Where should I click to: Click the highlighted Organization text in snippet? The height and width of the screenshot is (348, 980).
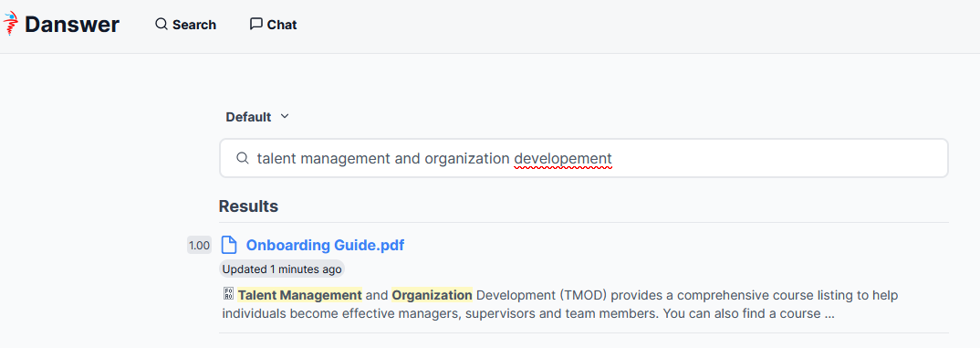[432, 295]
